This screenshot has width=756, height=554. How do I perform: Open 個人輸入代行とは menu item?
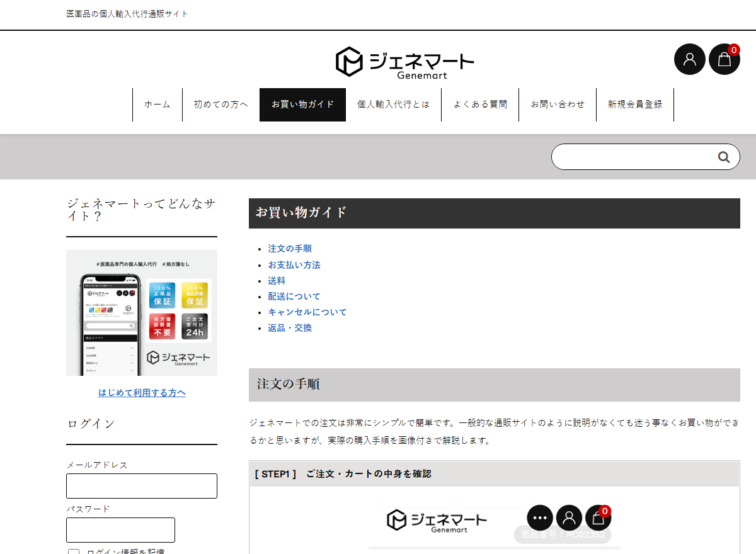[x=394, y=105]
